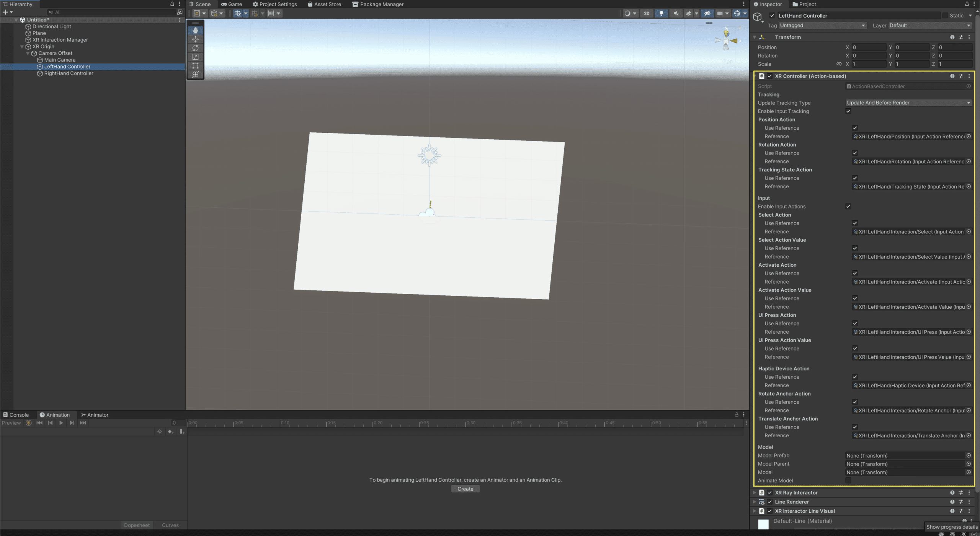980x536 pixels.
Task: Switch to the Project tab
Action: pyautogui.click(x=804, y=4)
